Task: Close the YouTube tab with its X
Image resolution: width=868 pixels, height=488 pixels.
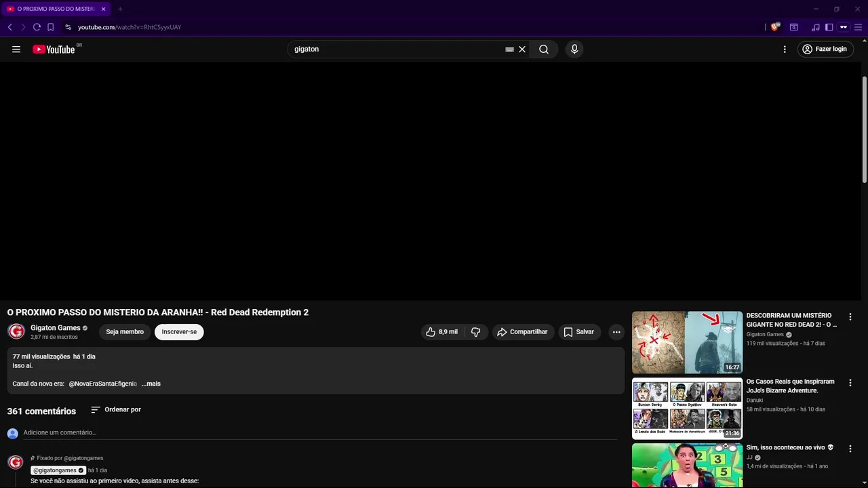Action: coord(103,9)
